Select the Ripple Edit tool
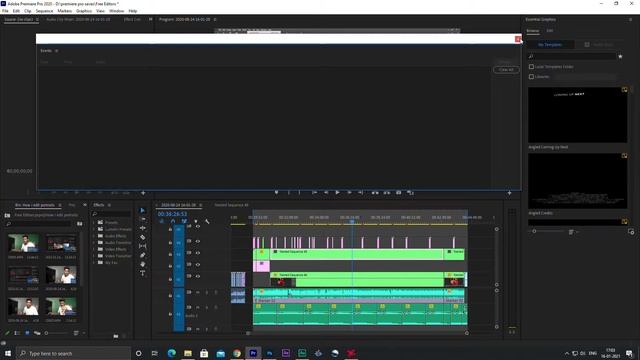The height and width of the screenshot is (360, 640). click(x=142, y=228)
